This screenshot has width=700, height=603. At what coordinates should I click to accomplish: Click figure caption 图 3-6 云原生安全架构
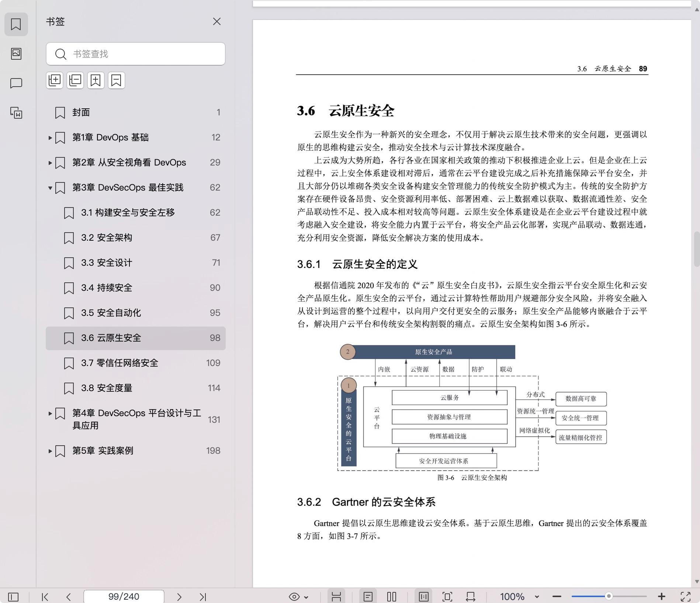pyautogui.click(x=472, y=478)
